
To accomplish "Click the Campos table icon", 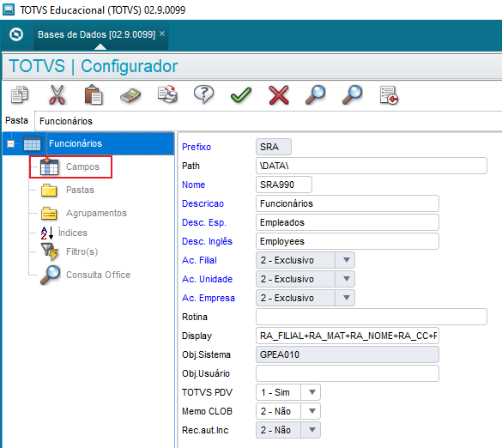I will tap(49, 166).
